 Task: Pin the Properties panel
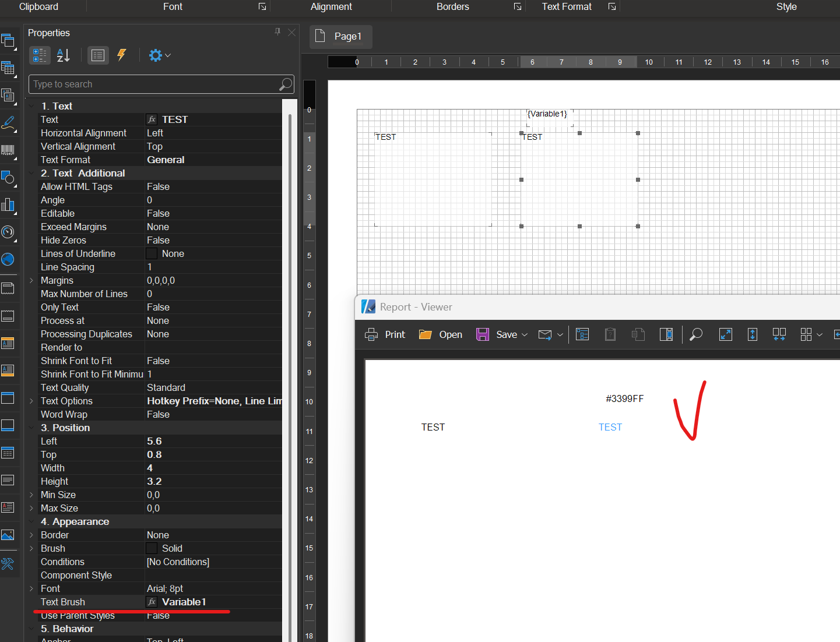tap(277, 32)
